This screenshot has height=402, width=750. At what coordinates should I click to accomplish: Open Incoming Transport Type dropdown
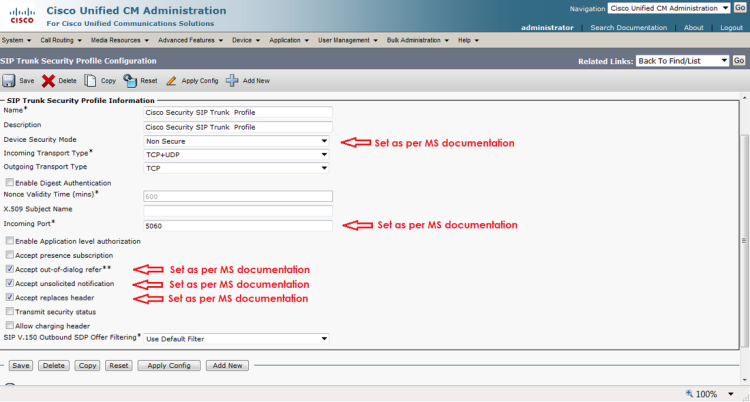[236, 155]
